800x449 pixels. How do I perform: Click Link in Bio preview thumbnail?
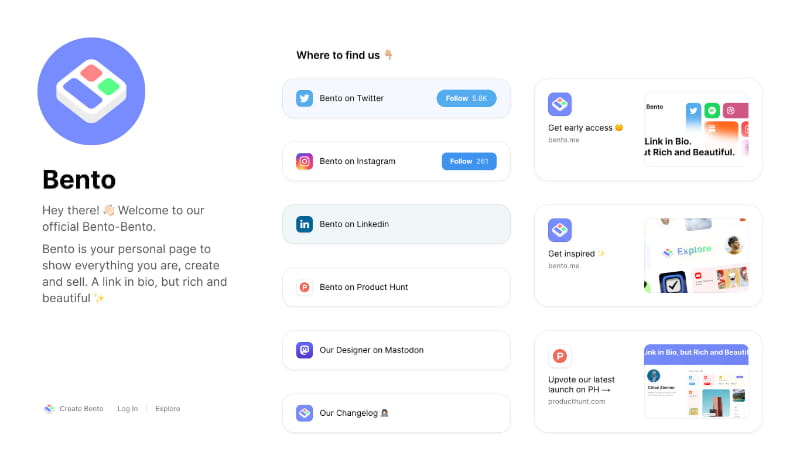coord(696,130)
